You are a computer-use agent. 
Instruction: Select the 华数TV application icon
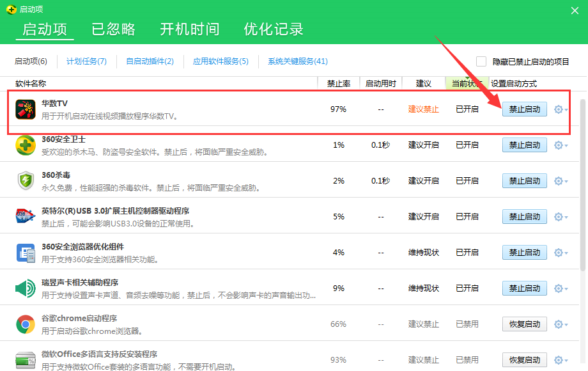click(x=26, y=109)
